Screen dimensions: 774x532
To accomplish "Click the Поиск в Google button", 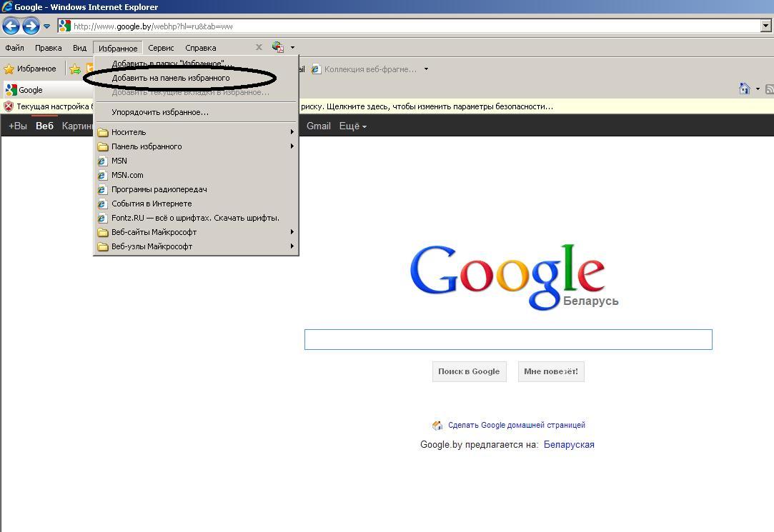I will [x=469, y=372].
